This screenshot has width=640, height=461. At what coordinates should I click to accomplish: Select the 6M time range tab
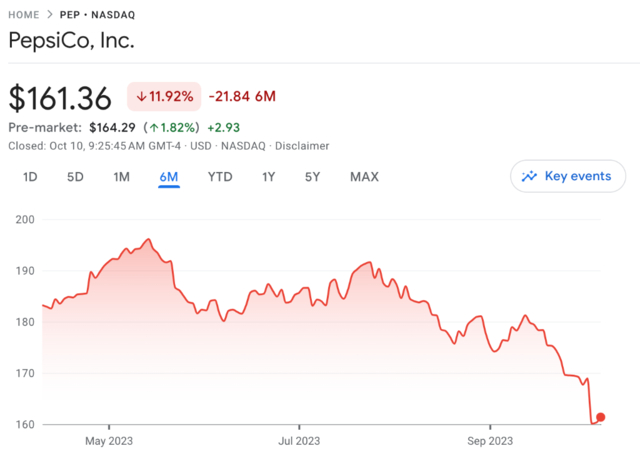(x=168, y=177)
